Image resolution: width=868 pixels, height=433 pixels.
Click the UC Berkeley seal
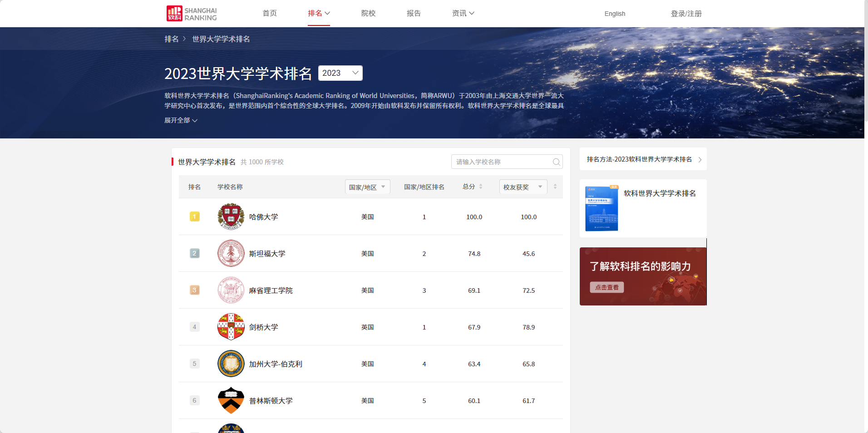click(x=231, y=364)
